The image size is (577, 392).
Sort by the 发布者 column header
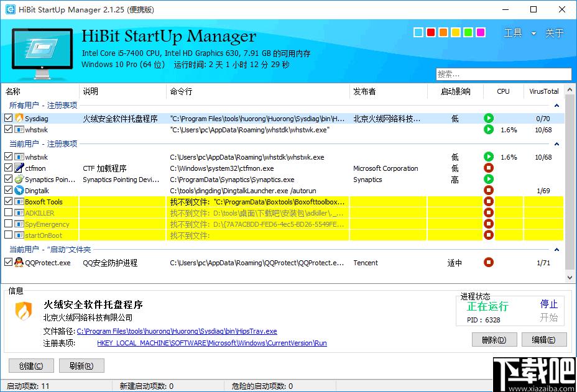coord(388,91)
